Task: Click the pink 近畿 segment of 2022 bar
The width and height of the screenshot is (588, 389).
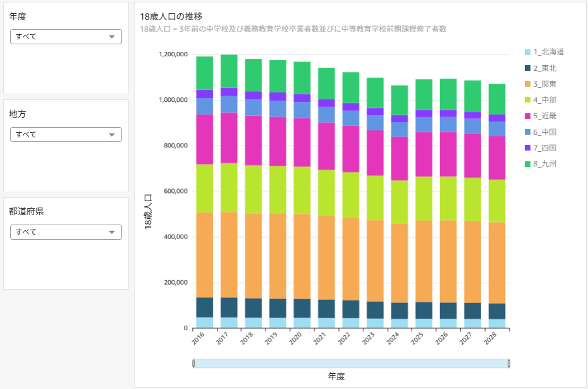Action: [x=350, y=149]
